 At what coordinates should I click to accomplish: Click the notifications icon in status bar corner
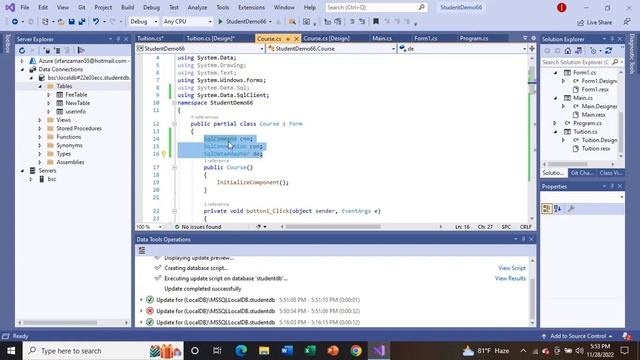coord(627,336)
